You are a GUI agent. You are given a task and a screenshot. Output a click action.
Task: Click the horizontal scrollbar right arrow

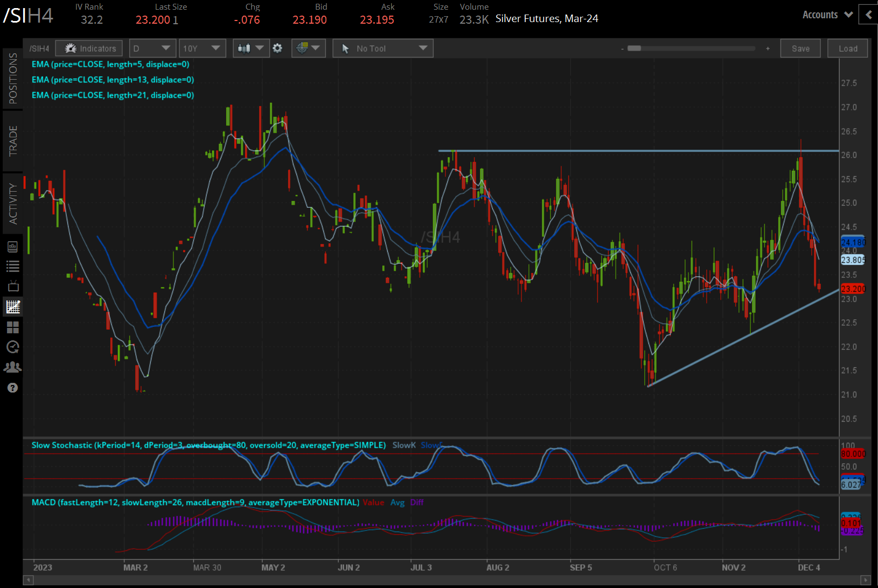[866, 580]
